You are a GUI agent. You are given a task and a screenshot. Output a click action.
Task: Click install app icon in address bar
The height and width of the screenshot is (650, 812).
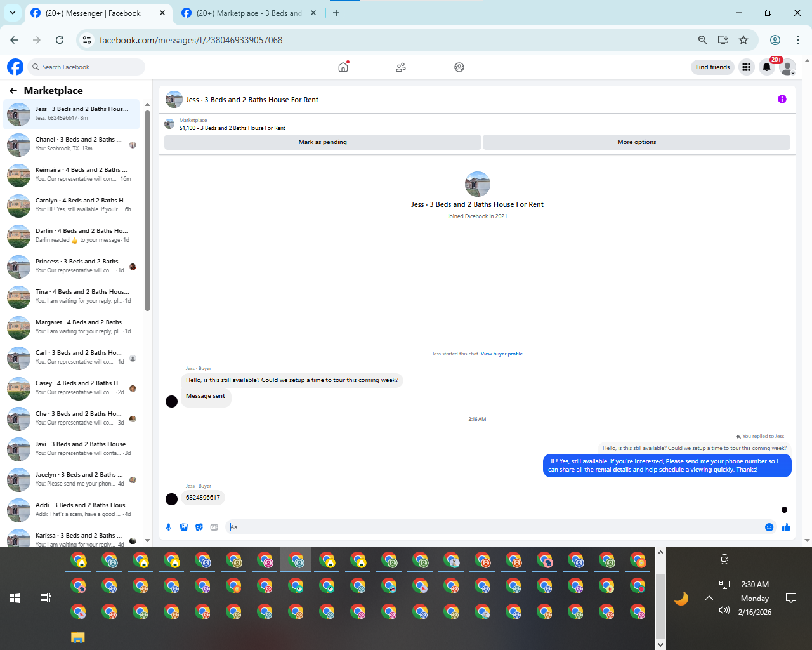click(x=723, y=40)
